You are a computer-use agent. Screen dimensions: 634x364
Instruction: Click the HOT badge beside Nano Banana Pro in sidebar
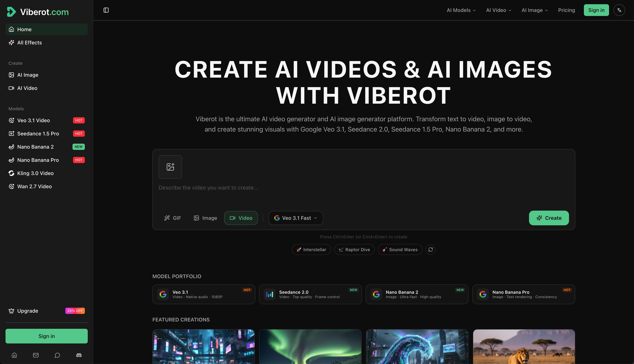point(79,160)
